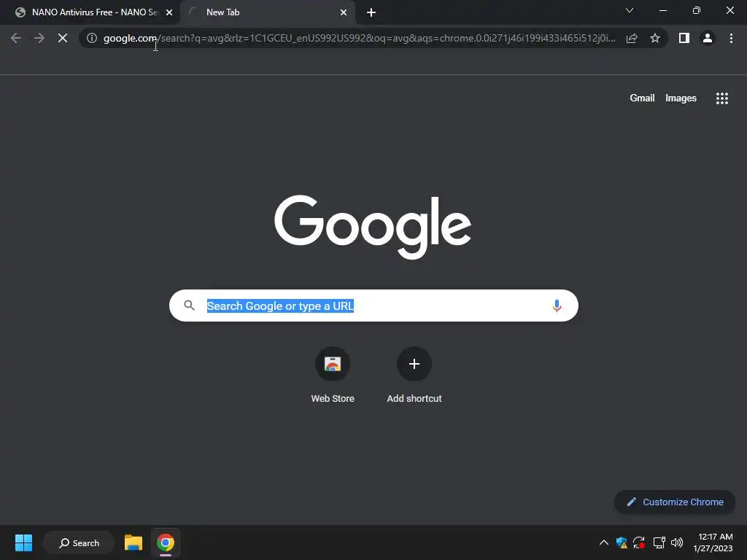747x560 pixels.
Task: Open the Web Store shortcut
Action: click(333, 376)
